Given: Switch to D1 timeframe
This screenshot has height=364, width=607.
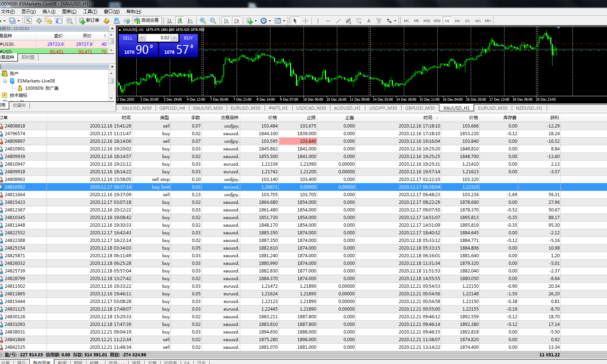Looking at the screenshot, I should (x=467, y=21).
